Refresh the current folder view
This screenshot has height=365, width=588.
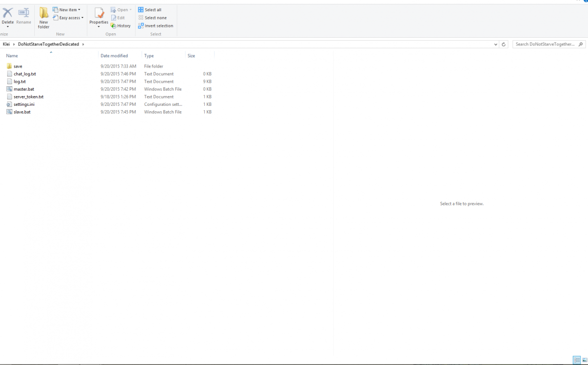click(x=504, y=44)
